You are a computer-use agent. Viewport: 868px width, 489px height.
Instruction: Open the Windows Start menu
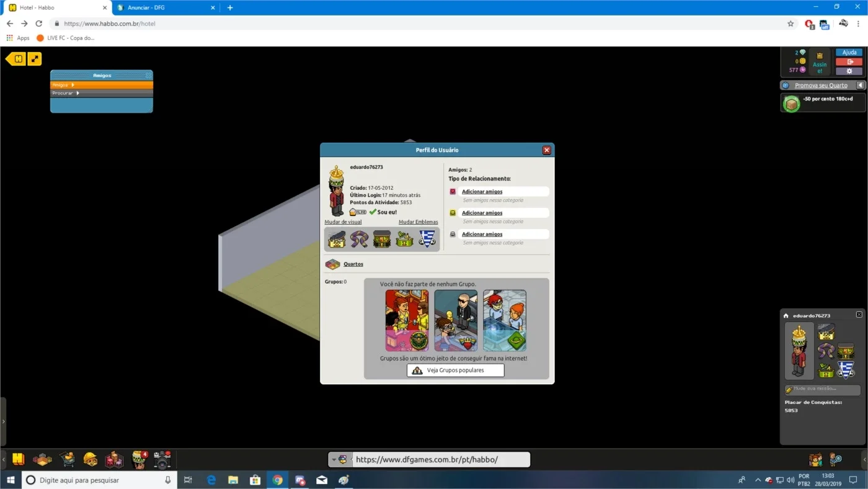coord(11,480)
